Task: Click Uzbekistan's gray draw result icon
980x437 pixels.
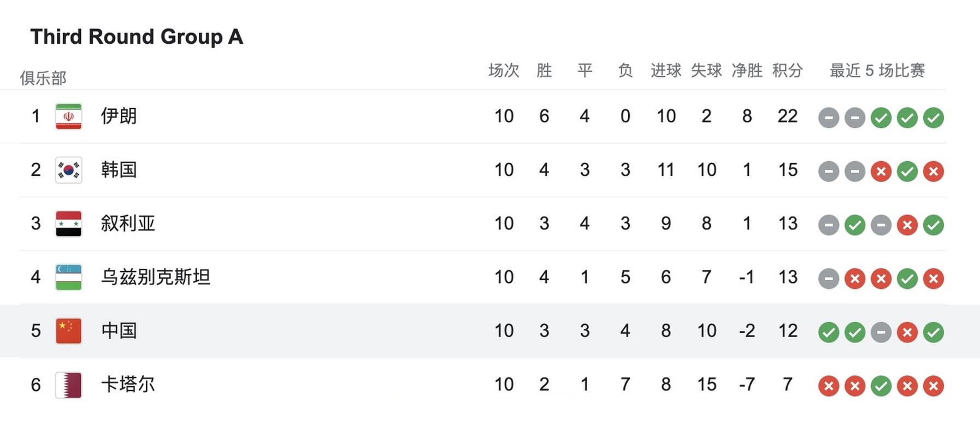Action: pyautogui.click(x=829, y=279)
